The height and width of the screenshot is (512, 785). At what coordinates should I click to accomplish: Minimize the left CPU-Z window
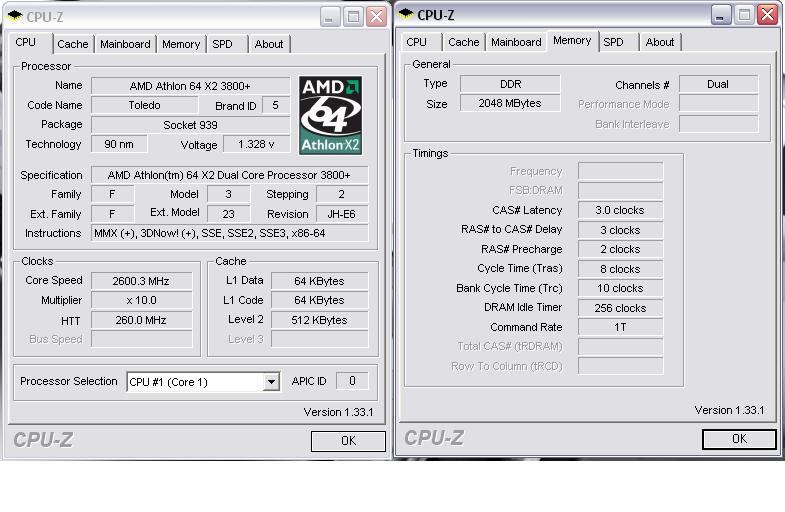pyautogui.click(x=329, y=17)
